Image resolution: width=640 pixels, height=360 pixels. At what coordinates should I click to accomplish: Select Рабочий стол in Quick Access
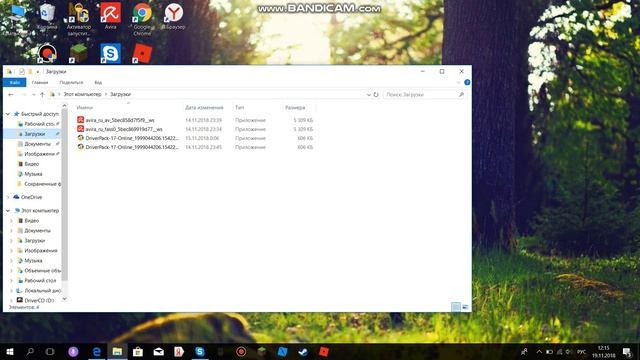(x=39, y=124)
